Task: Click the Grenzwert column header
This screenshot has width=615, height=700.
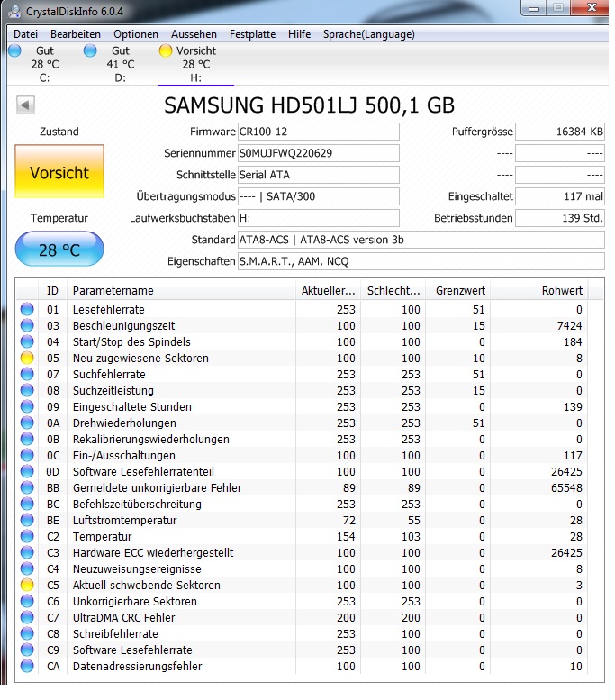Action: (458, 291)
